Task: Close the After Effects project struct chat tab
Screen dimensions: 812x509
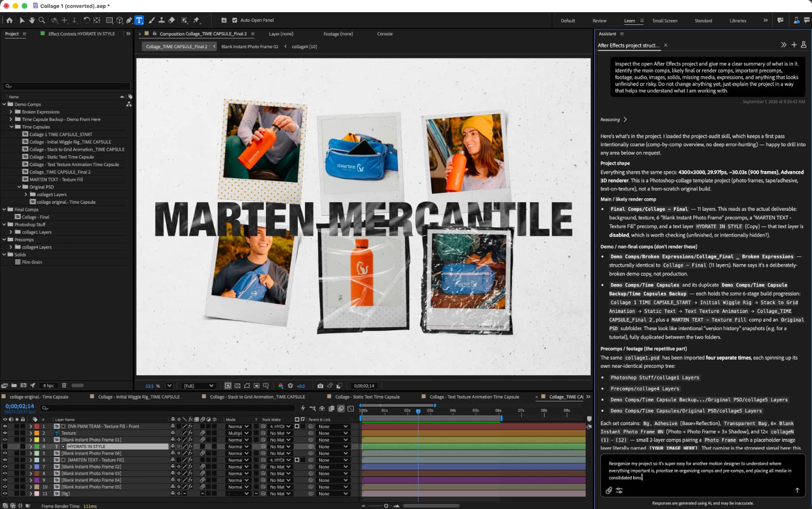Action: [666, 45]
